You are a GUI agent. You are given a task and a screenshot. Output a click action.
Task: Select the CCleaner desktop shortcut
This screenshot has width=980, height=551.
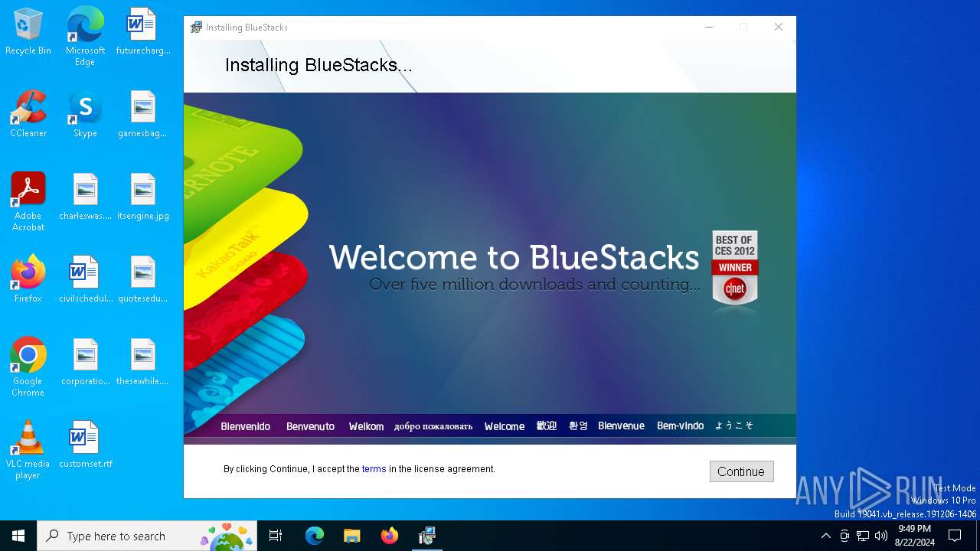pyautogui.click(x=28, y=115)
